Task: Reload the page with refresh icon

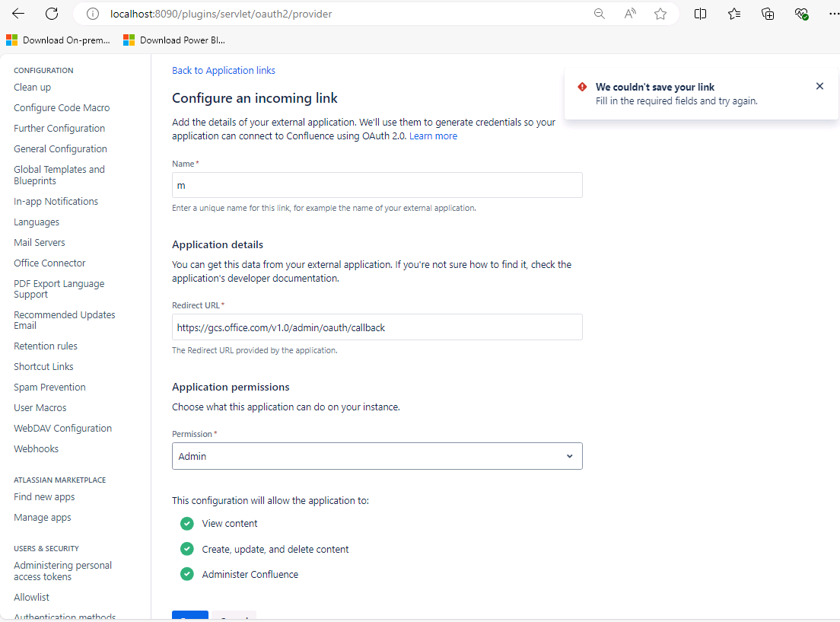Action: 52,14
